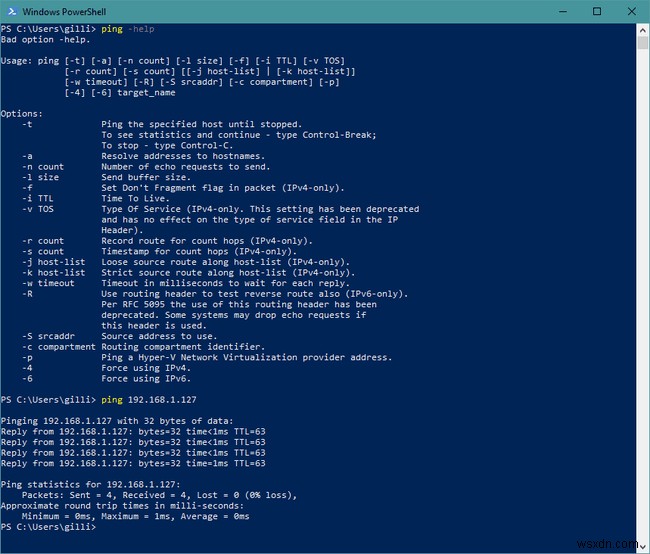Click 'Timeout in milliseconds to wait' line
This screenshot has width=650, height=554.
coord(226,283)
